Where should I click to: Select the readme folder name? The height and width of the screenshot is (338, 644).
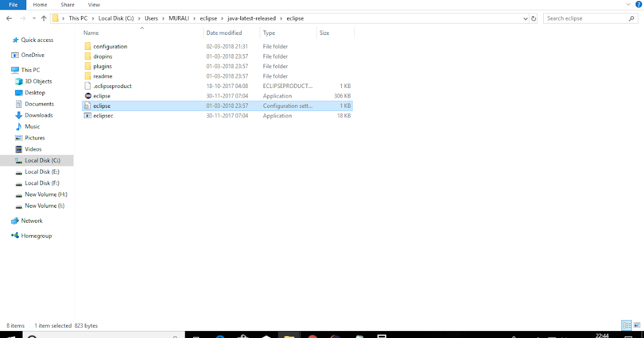[103, 76]
